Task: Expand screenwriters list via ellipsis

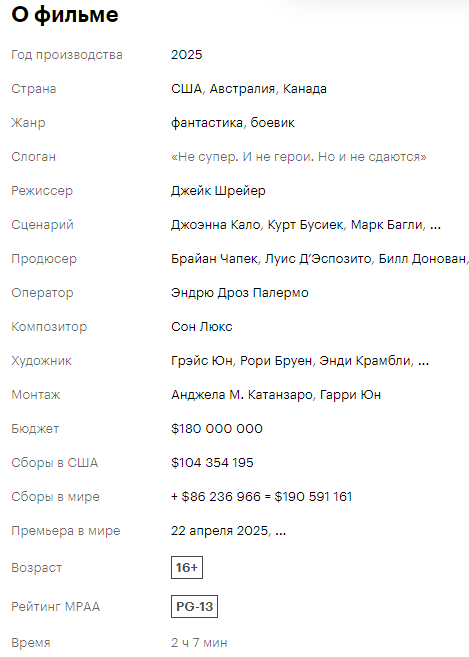Action: (x=435, y=226)
